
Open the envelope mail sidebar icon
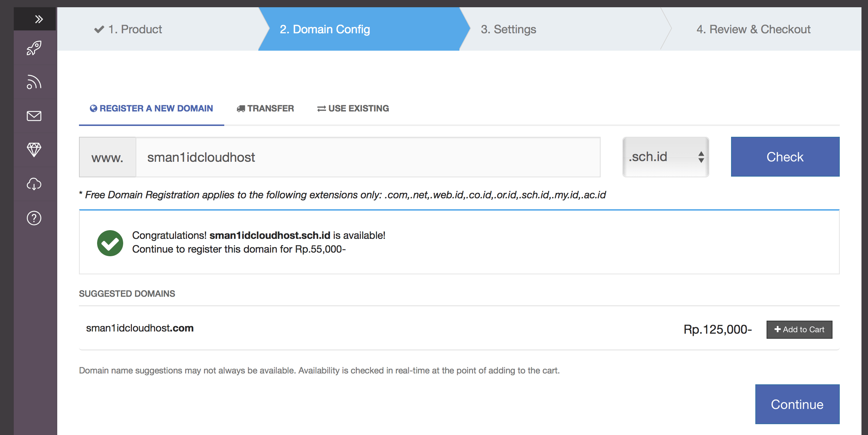tap(34, 116)
